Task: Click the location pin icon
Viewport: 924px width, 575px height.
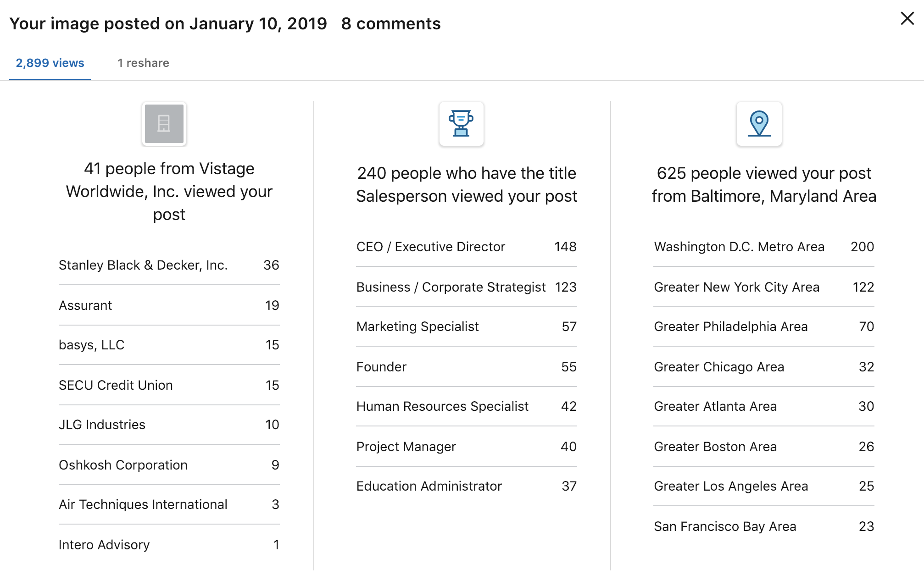Action: pyautogui.click(x=759, y=124)
